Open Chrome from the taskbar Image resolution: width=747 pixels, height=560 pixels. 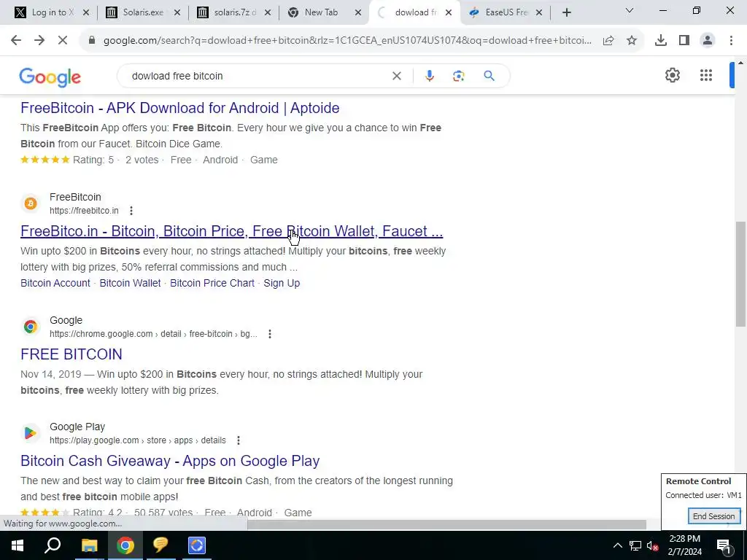tap(125, 545)
